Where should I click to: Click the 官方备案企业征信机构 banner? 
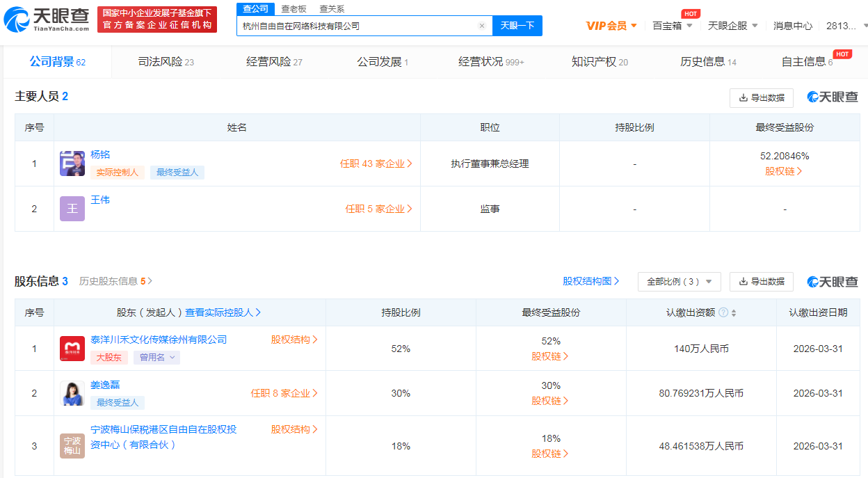156,19
